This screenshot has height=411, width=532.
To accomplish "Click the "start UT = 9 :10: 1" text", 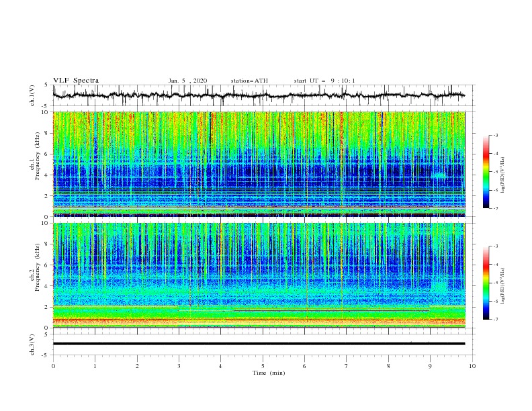I will coord(324,81).
